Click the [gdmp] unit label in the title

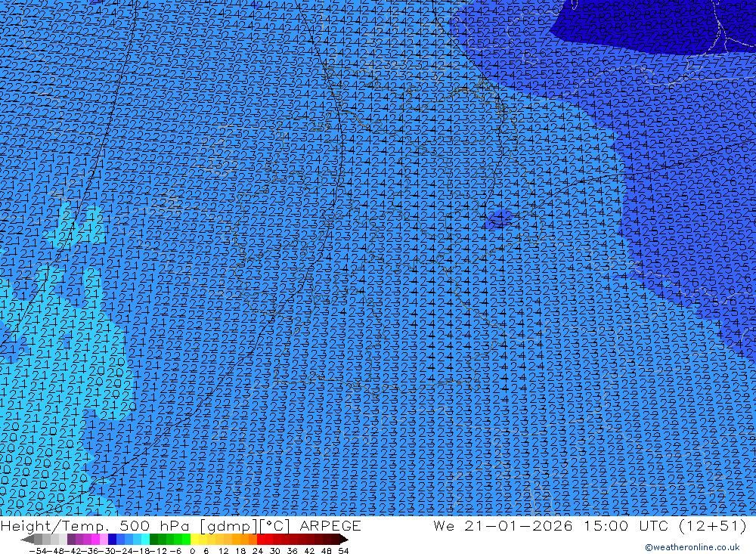tap(228, 525)
